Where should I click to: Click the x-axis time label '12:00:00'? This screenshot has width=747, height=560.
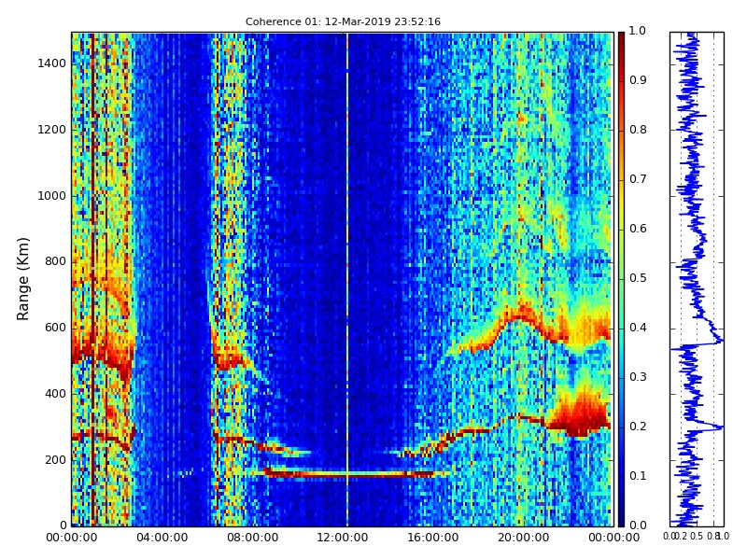pos(343,539)
